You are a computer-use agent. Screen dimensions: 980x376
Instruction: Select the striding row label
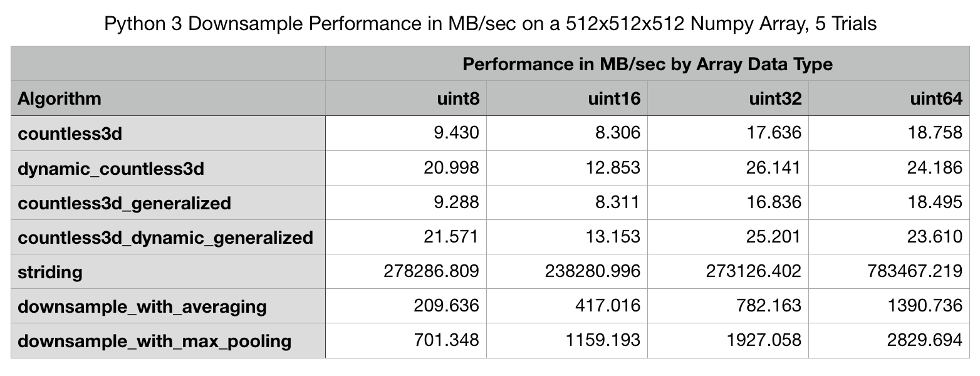click(50, 272)
